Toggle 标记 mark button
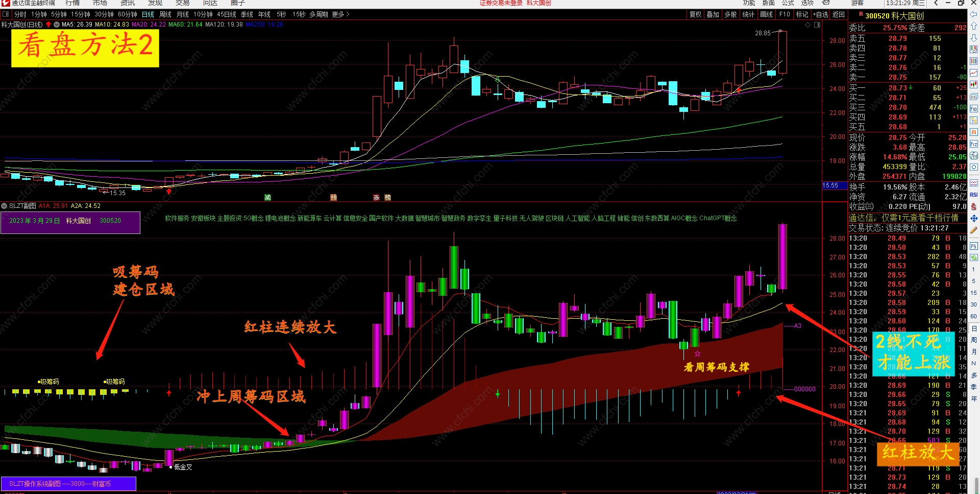Screen dimensions: 980x494 [802, 14]
